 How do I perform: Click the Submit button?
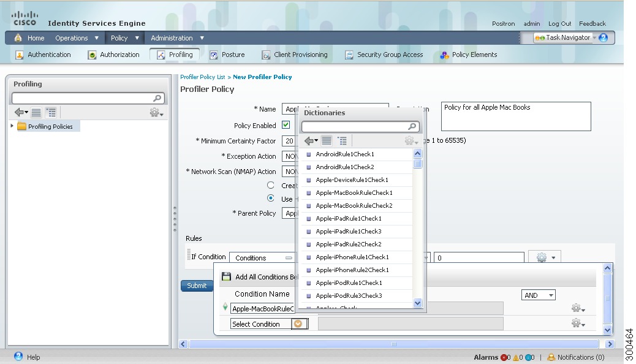(x=197, y=286)
